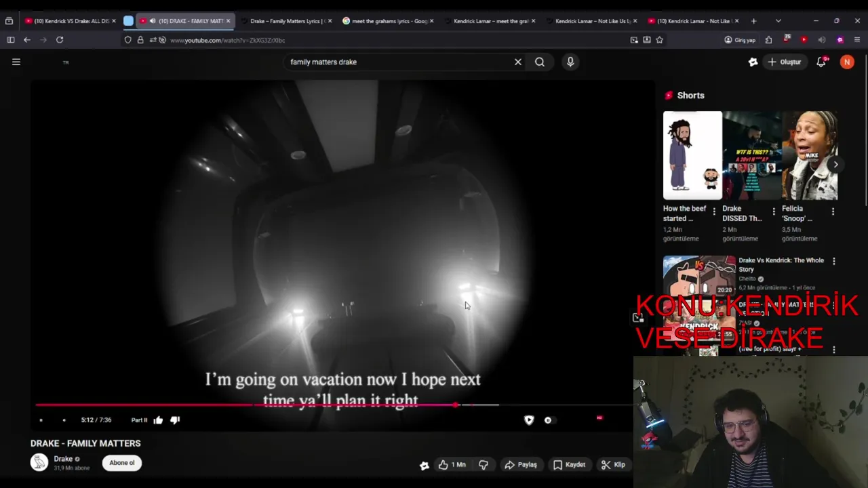Pause the video with the player button
Screen dimensions: 868x488
coord(41,420)
